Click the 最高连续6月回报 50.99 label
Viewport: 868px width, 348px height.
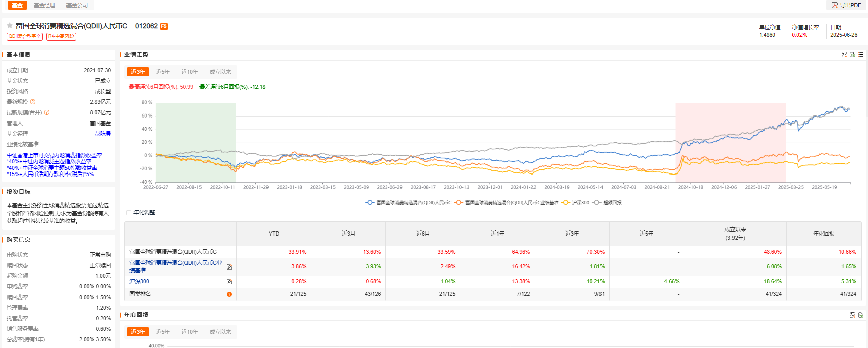[x=161, y=87]
